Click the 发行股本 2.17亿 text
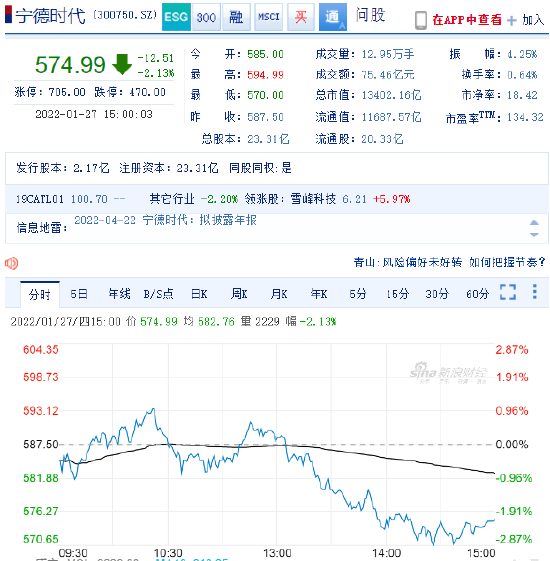550x561 pixels. pos(63,168)
